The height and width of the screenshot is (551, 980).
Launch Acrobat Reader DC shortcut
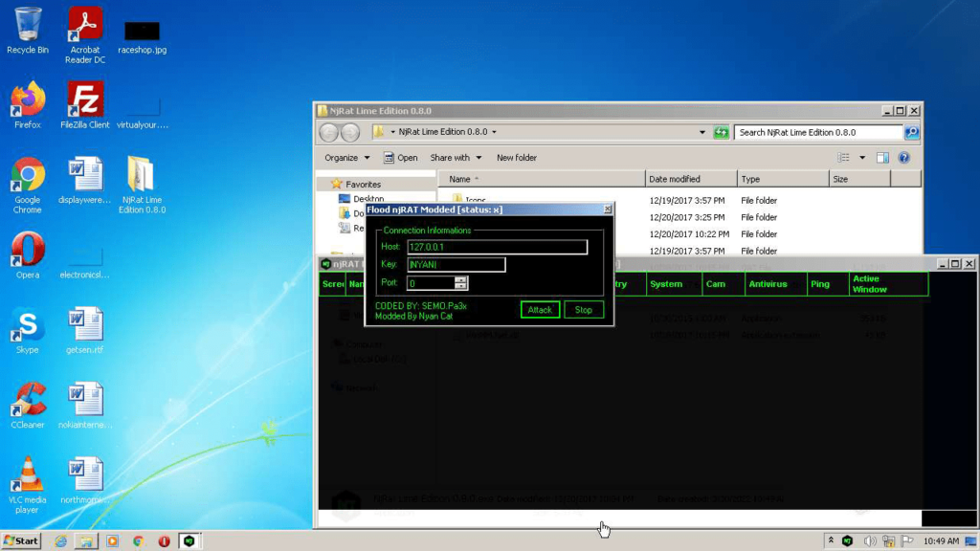click(x=85, y=35)
